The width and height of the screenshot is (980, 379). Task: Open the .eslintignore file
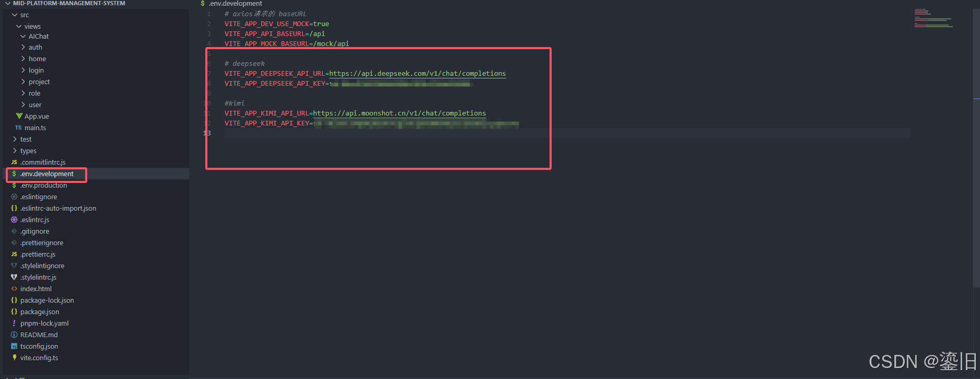39,197
